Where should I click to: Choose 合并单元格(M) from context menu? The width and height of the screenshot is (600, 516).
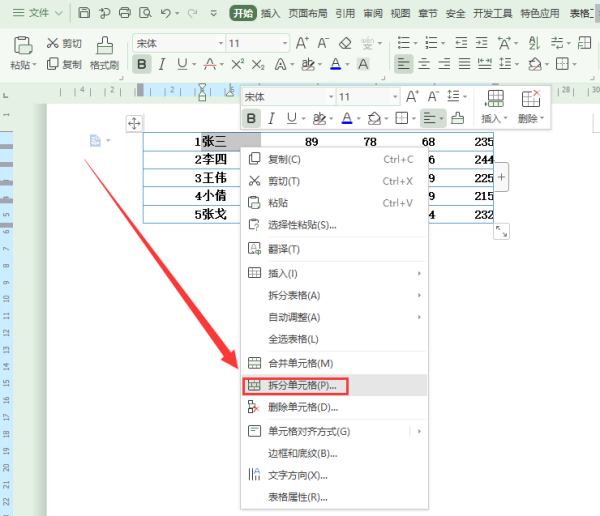(334, 363)
